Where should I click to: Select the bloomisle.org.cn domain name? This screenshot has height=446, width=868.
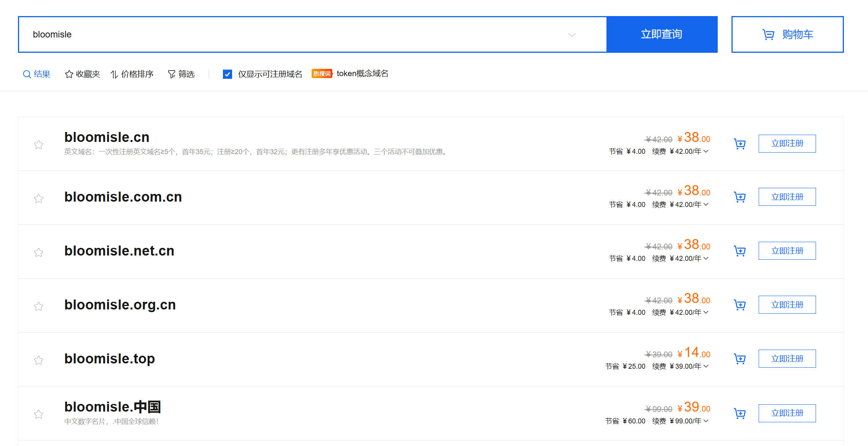coord(120,305)
